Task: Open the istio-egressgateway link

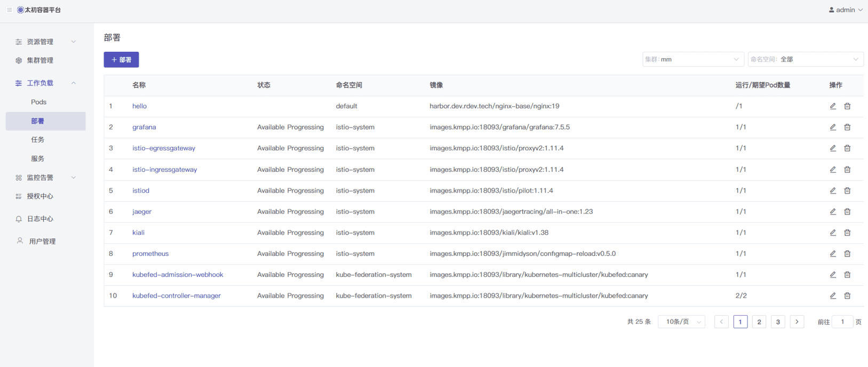Action: [164, 148]
